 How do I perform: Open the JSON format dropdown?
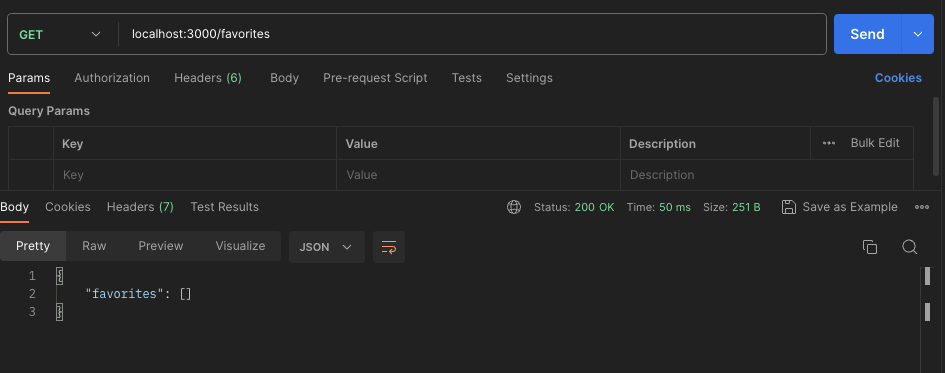tap(327, 247)
